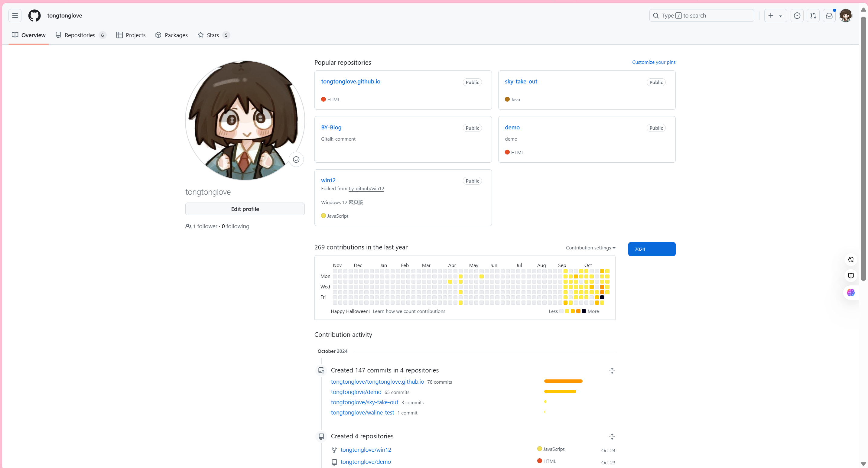
Task: Switch to the Projects tab
Action: click(131, 35)
